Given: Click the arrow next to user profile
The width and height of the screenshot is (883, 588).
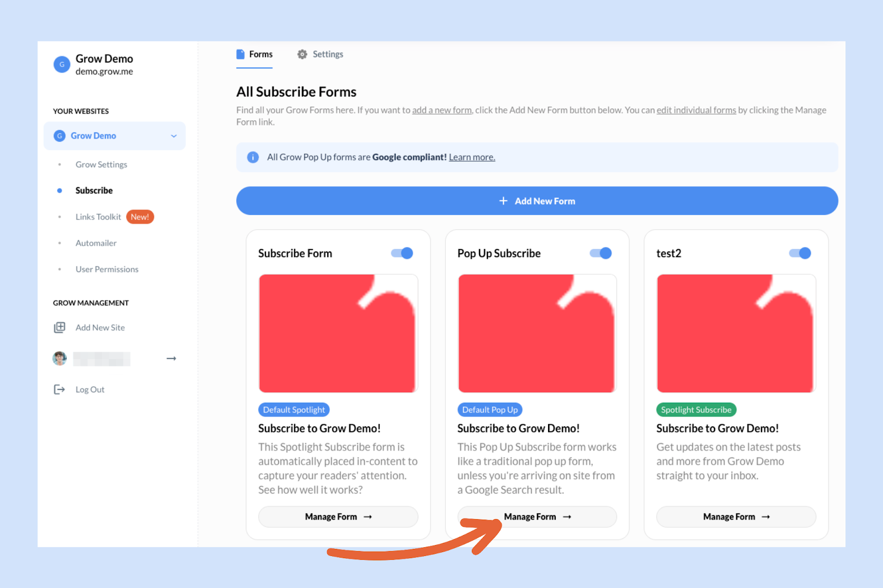Looking at the screenshot, I should 171,359.
